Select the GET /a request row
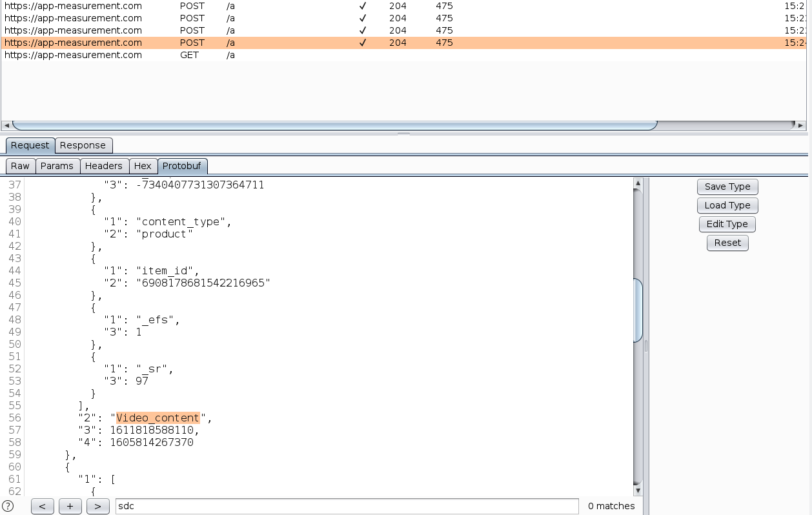The height and width of the screenshot is (515, 812). (194, 55)
